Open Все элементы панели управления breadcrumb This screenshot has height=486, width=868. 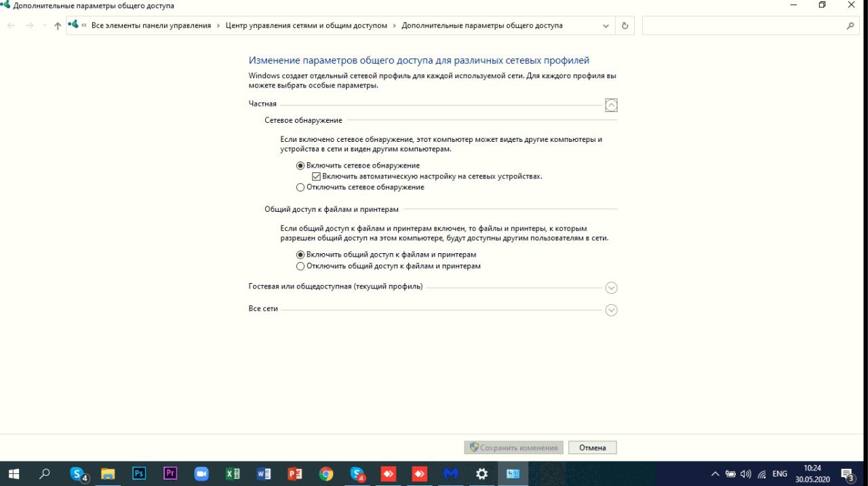[x=151, y=26]
